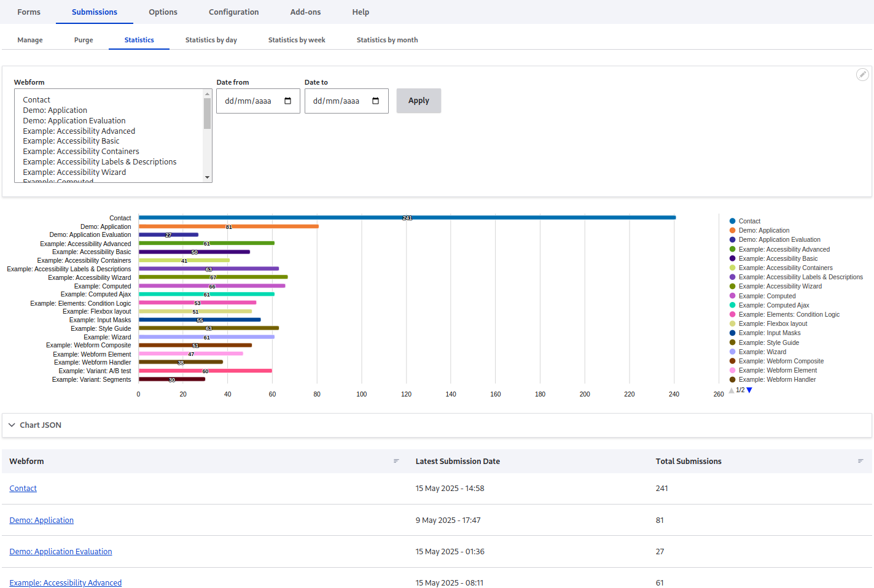Click the Example: Variant: A/B test chart bar
This screenshot has height=588, width=874.
coord(205,371)
